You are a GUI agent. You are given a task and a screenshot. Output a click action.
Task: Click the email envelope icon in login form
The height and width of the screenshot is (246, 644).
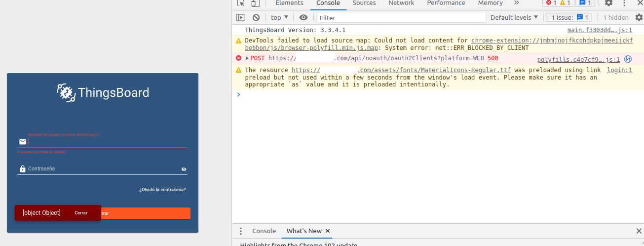(x=23, y=142)
